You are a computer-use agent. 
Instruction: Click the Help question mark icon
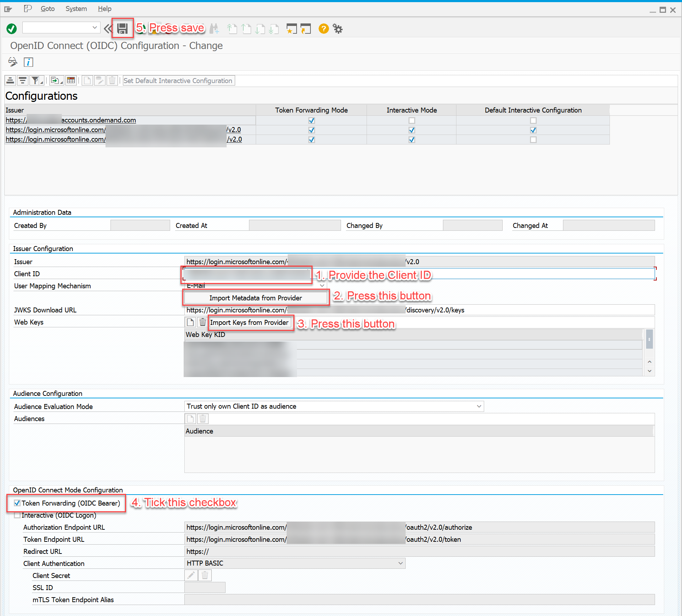click(x=323, y=29)
